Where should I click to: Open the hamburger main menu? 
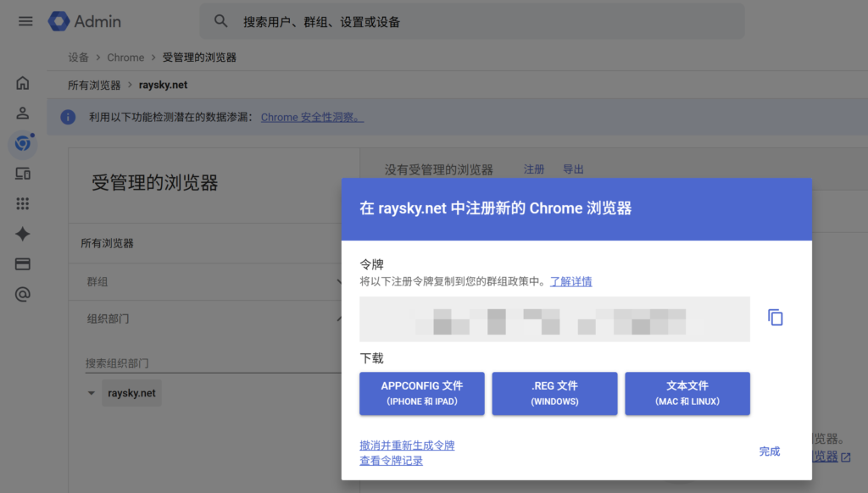point(25,21)
